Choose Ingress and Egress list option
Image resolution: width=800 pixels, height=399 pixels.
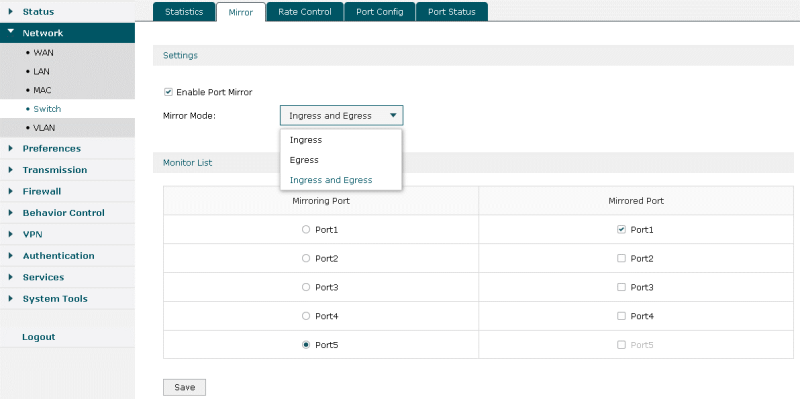tap(341, 180)
